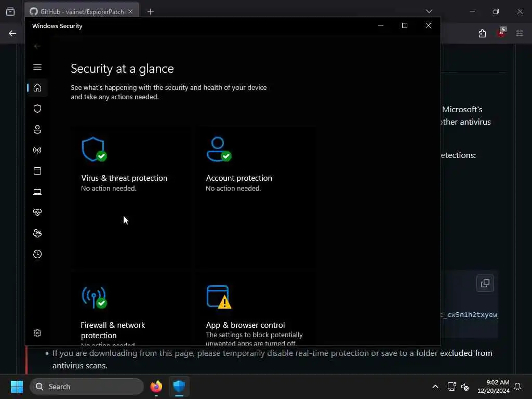The width and height of the screenshot is (532, 399).
Task: Click the Windows Security taskbar icon
Action: point(179,387)
